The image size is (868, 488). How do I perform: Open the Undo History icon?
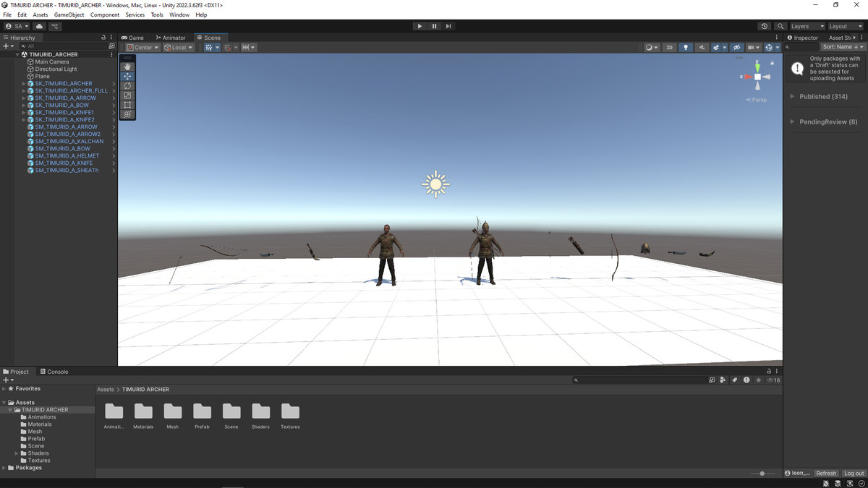pyautogui.click(x=765, y=26)
